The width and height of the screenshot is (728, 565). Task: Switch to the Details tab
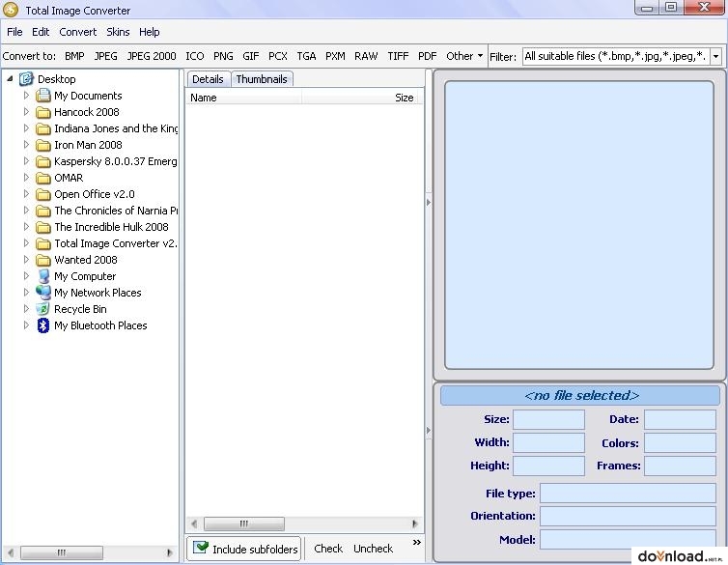[x=208, y=79]
